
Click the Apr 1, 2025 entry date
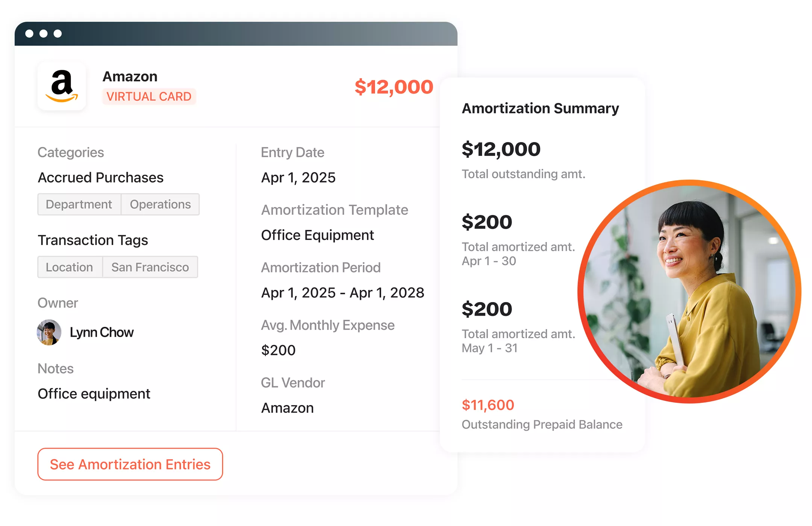(298, 178)
